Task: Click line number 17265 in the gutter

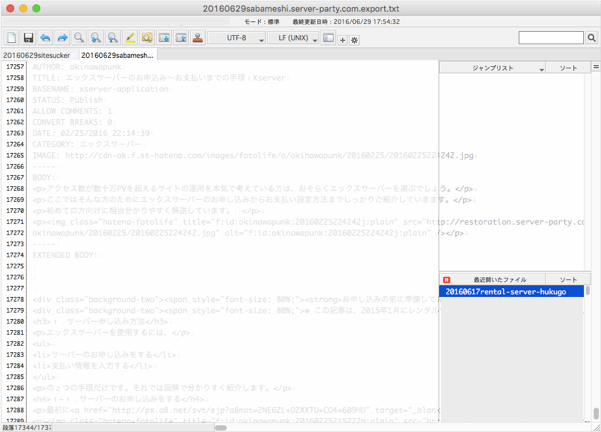Action: click(15, 155)
